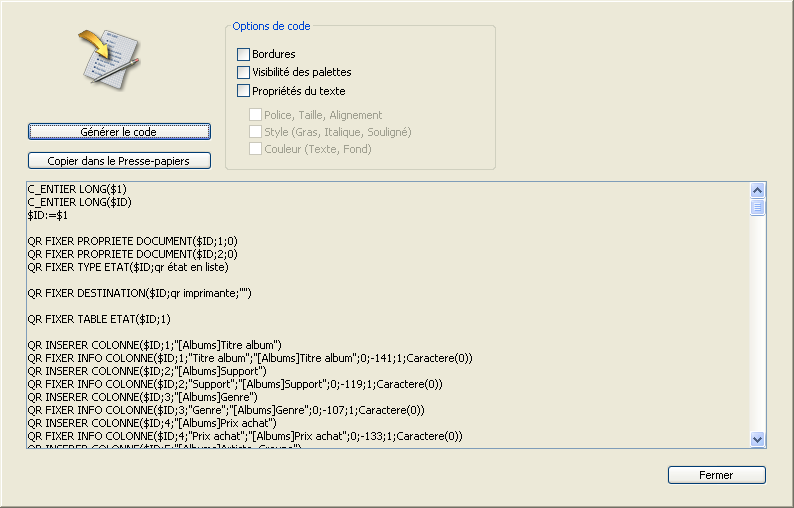Click the code area scroll up arrow
794x508 pixels.
pyautogui.click(x=757, y=190)
